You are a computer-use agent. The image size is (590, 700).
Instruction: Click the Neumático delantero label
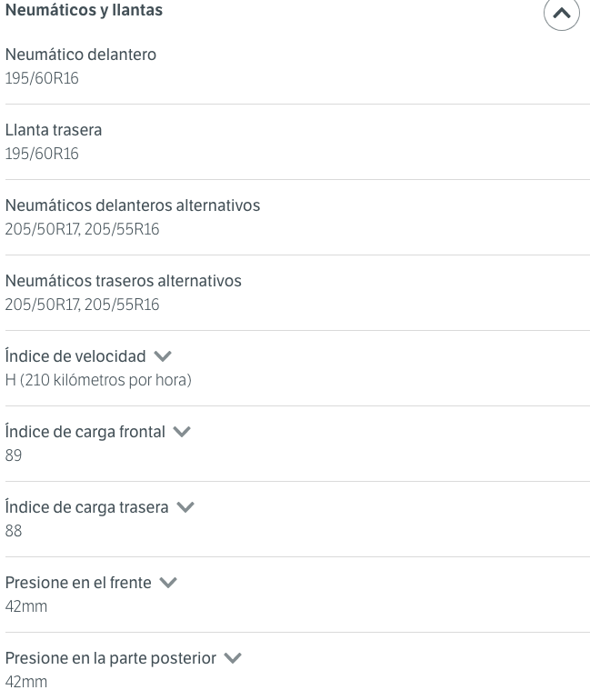81,55
